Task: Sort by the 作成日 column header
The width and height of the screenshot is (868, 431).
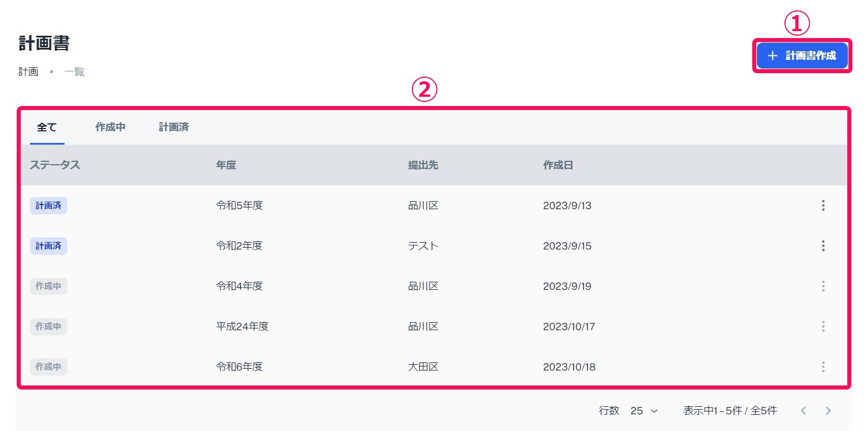Action: [558, 165]
